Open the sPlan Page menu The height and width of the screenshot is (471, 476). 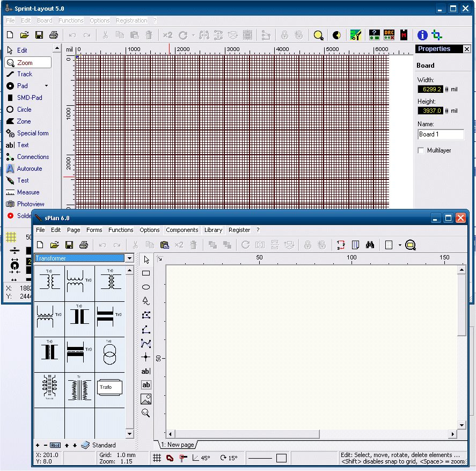pos(74,230)
